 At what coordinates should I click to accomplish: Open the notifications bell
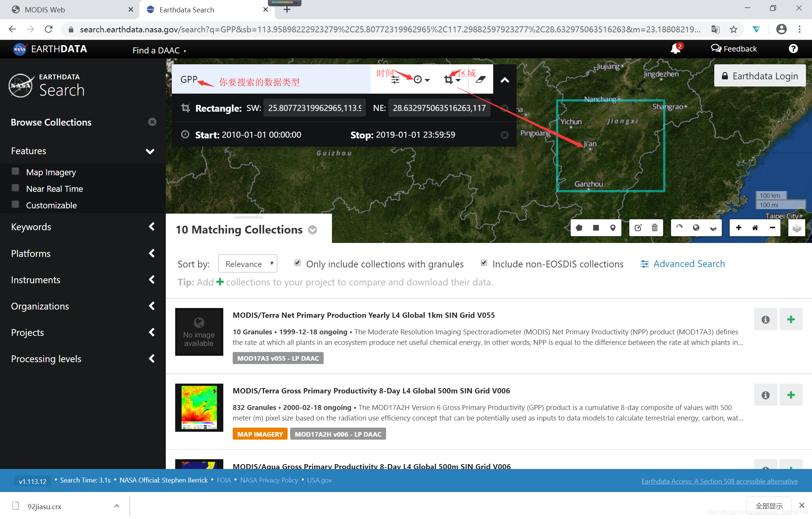pyautogui.click(x=676, y=49)
